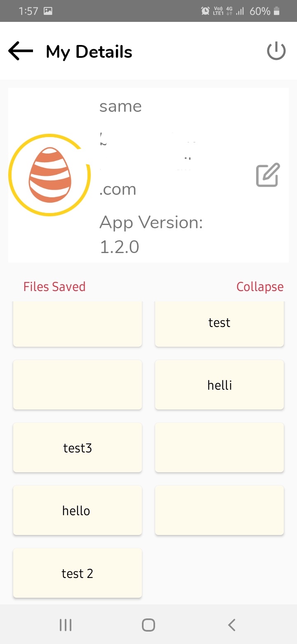Tap the edit profile pencil icon
This screenshot has height=644, width=297.
(x=268, y=175)
